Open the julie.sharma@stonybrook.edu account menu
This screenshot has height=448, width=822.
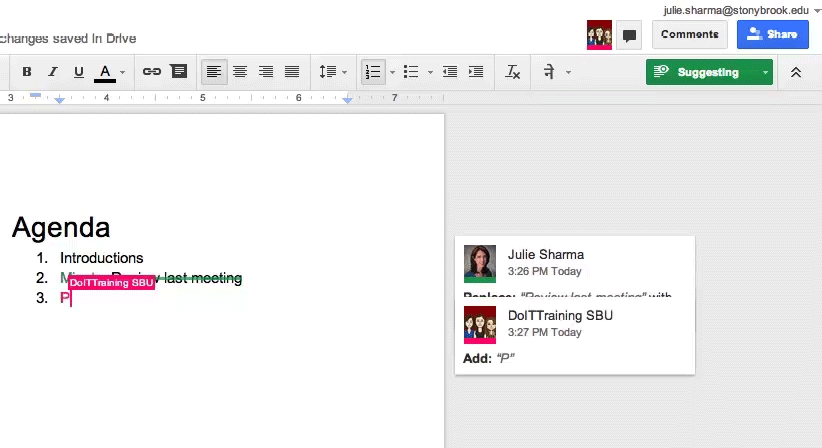[x=741, y=10]
